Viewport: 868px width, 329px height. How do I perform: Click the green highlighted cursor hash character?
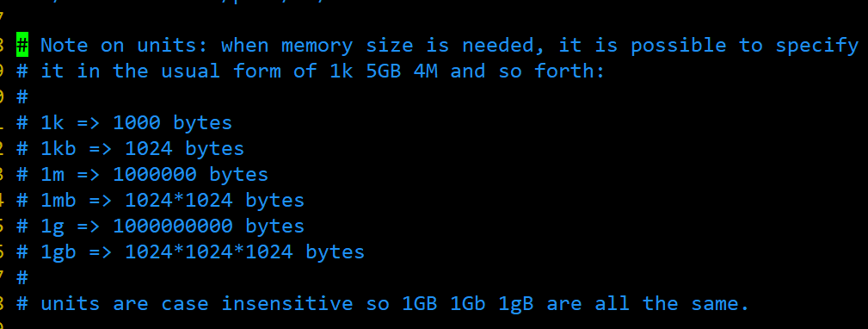coord(22,45)
